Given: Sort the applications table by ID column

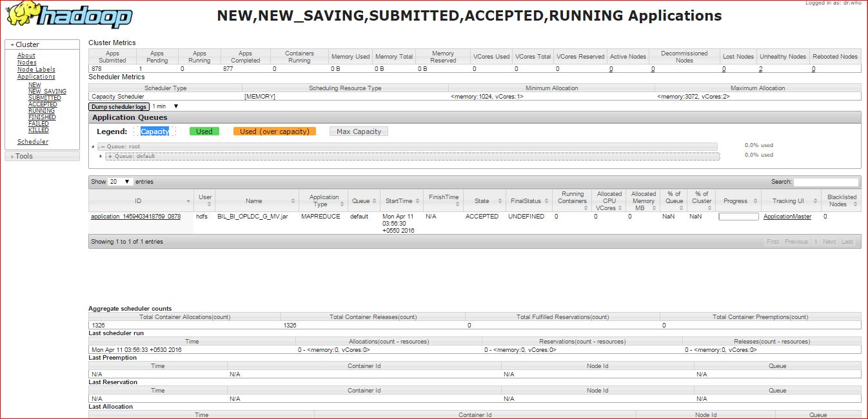Looking at the screenshot, I should (139, 200).
